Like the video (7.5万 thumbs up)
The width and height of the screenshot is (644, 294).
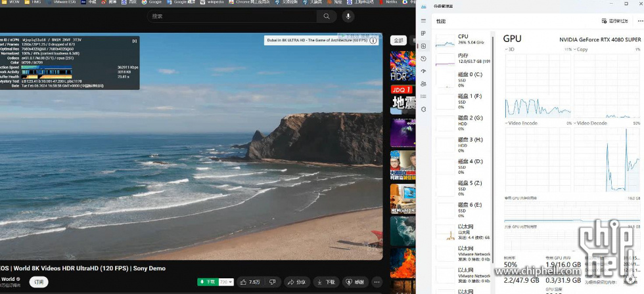[x=250, y=282]
